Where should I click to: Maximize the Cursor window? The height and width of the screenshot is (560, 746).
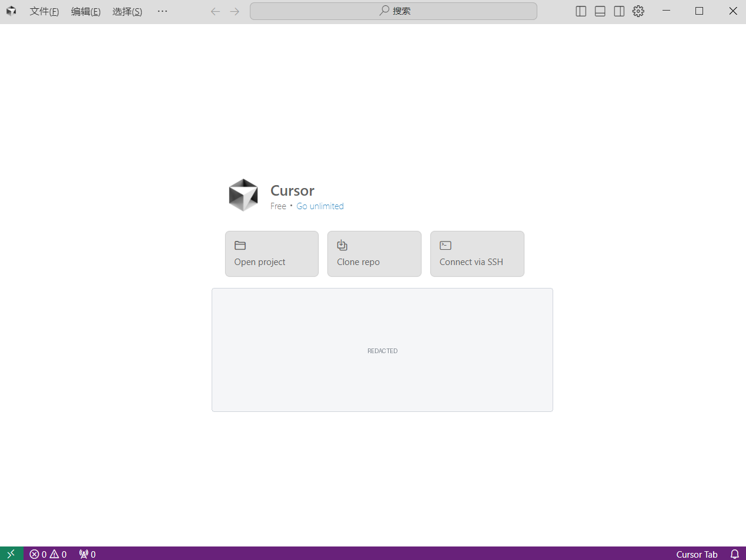(x=700, y=11)
